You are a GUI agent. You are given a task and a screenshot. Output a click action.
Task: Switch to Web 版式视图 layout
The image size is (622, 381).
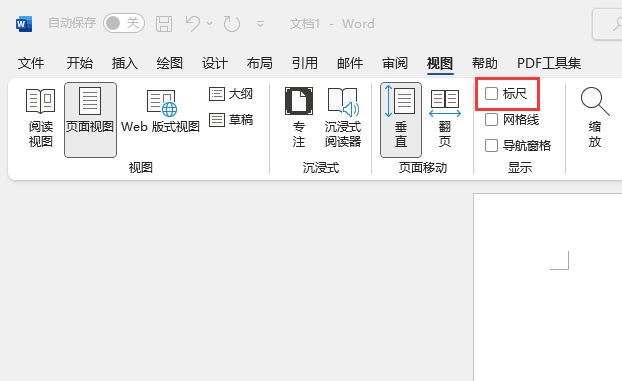click(x=160, y=112)
